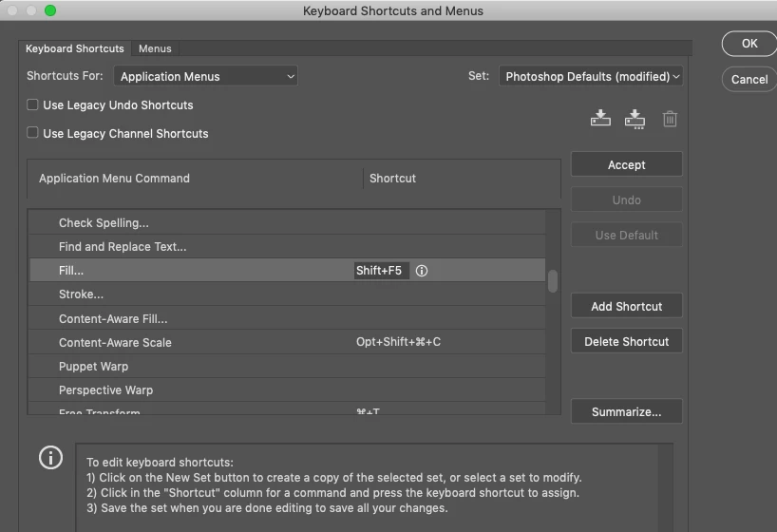The image size is (777, 532).
Task: Delete current shortcut set trash icon
Action: [x=670, y=119]
